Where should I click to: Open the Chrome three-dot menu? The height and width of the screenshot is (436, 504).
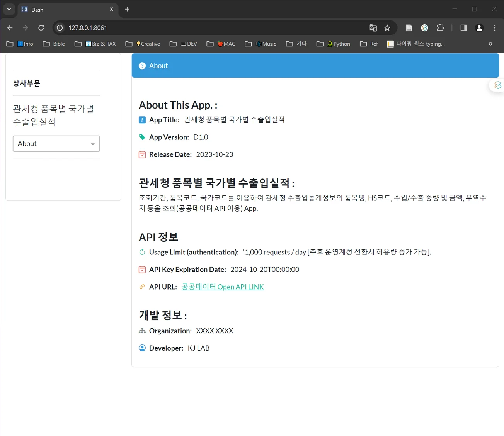[x=495, y=28]
